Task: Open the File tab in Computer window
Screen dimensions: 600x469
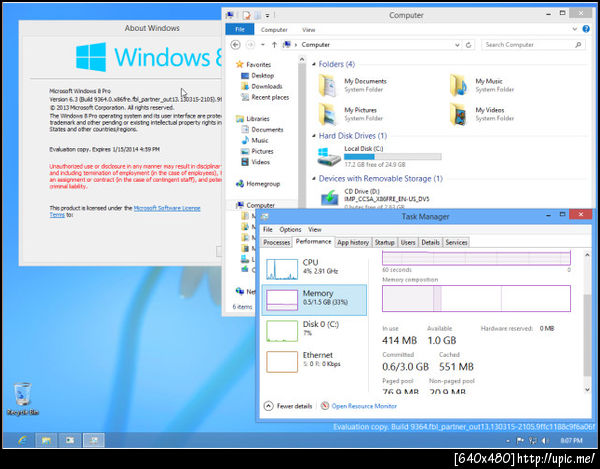Action: (240, 29)
